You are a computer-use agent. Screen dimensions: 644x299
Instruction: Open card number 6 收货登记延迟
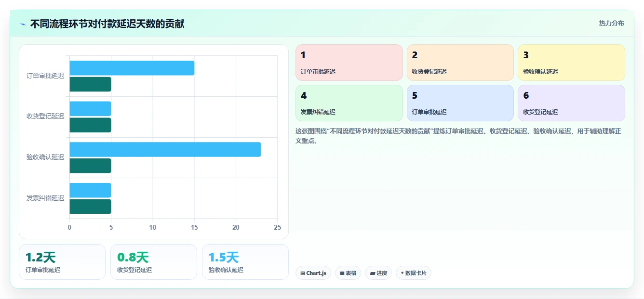click(571, 103)
